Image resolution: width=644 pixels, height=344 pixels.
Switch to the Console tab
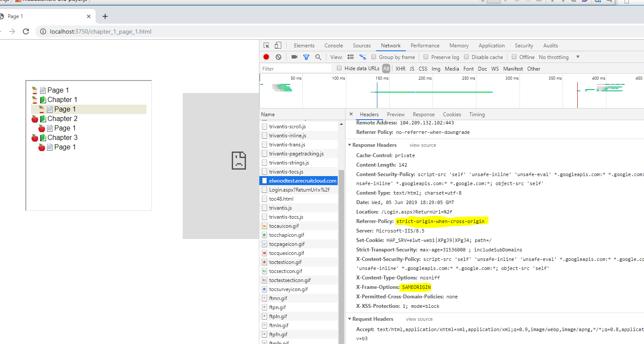point(334,46)
